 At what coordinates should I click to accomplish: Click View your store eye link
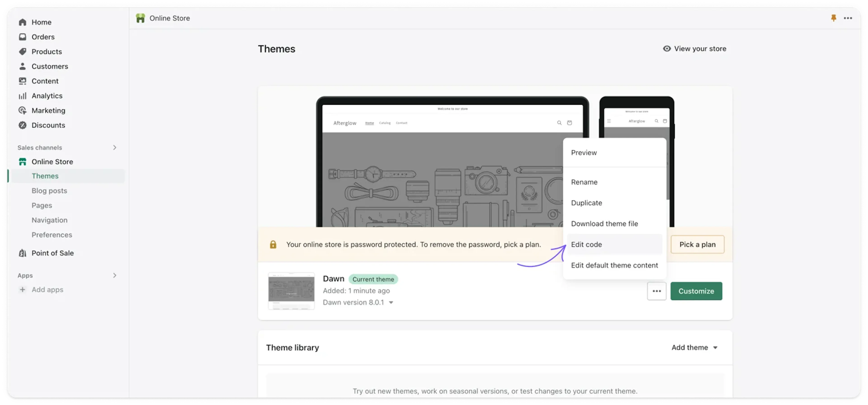point(694,49)
